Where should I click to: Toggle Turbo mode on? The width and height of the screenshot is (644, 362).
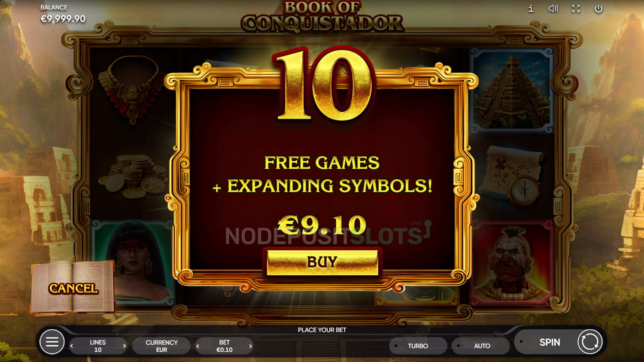418,346
